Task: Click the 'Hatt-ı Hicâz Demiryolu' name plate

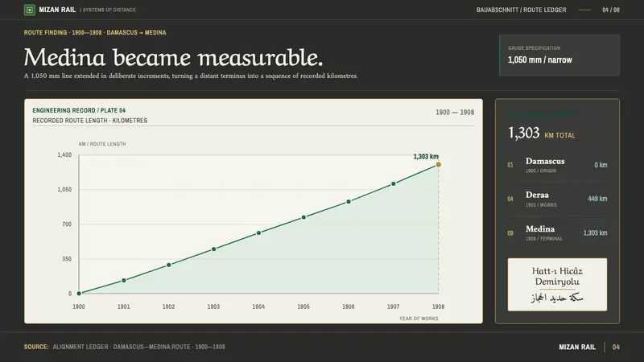Action: point(557,285)
